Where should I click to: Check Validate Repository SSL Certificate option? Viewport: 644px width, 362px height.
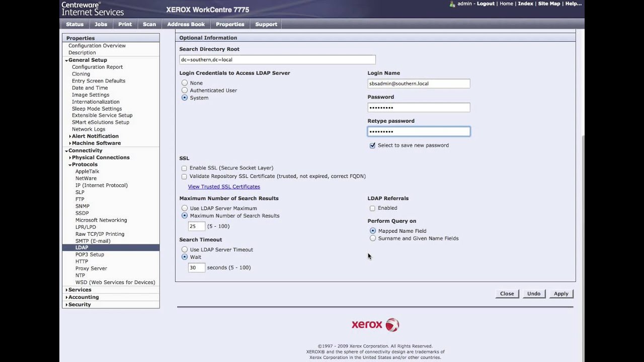[184, 176]
